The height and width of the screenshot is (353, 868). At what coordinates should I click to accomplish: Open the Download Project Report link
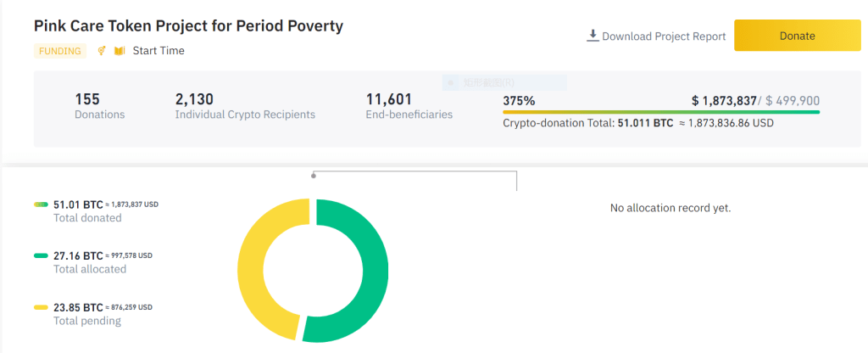(x=663, y=36)
